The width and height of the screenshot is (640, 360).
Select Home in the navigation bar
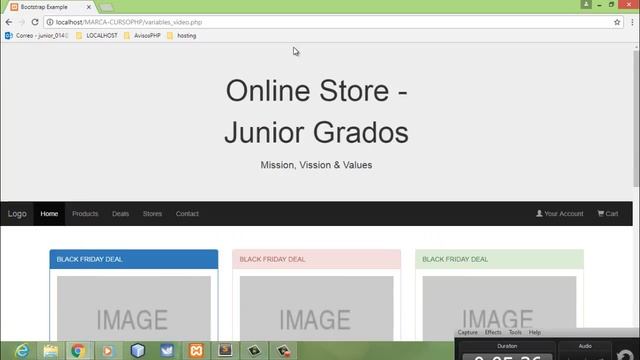(49, 213)
